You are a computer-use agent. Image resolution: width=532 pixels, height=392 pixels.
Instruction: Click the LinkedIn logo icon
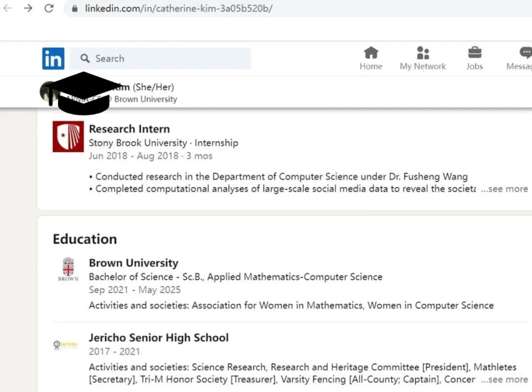click(x=53, y=59)
